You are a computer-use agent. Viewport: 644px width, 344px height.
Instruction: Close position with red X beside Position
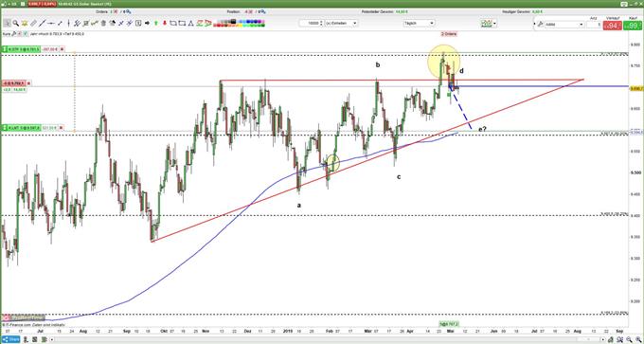tap(250, 12)
